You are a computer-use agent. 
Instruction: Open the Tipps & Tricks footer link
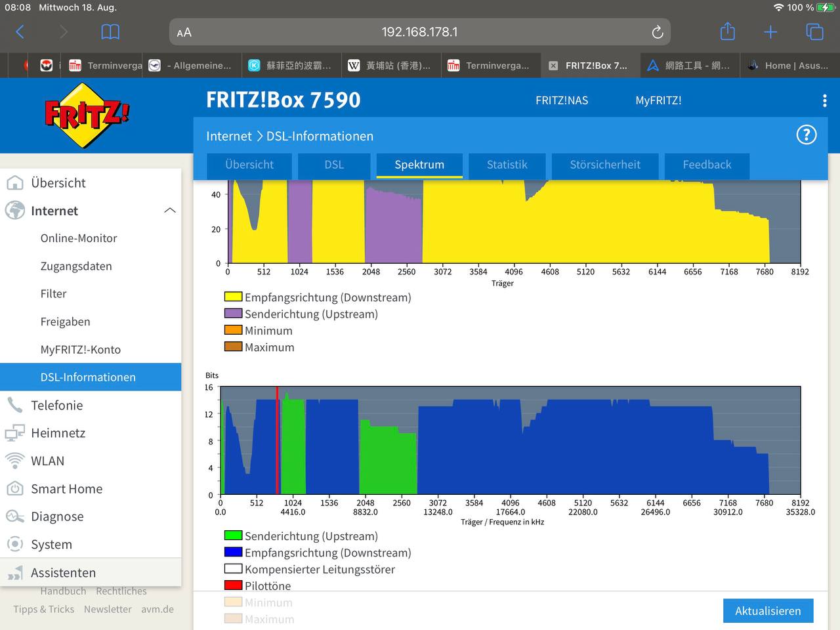point(44,609)
